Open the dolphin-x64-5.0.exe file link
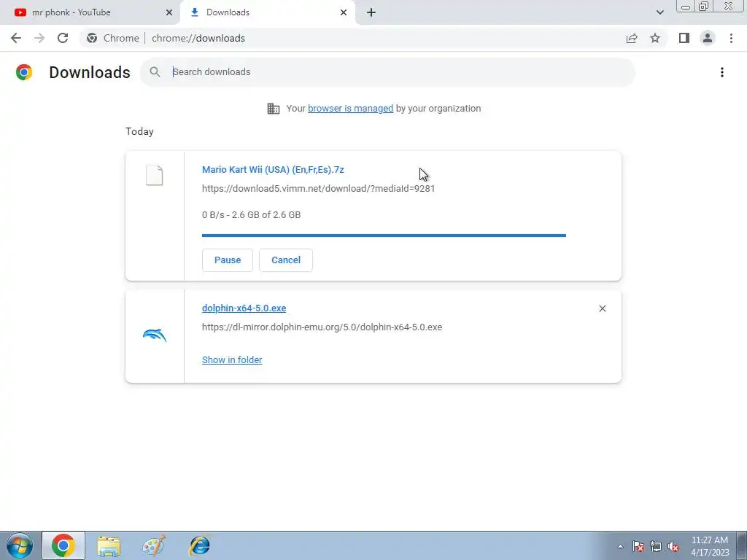The width and height of the screenshot is (747, 560). coord(244,308)
